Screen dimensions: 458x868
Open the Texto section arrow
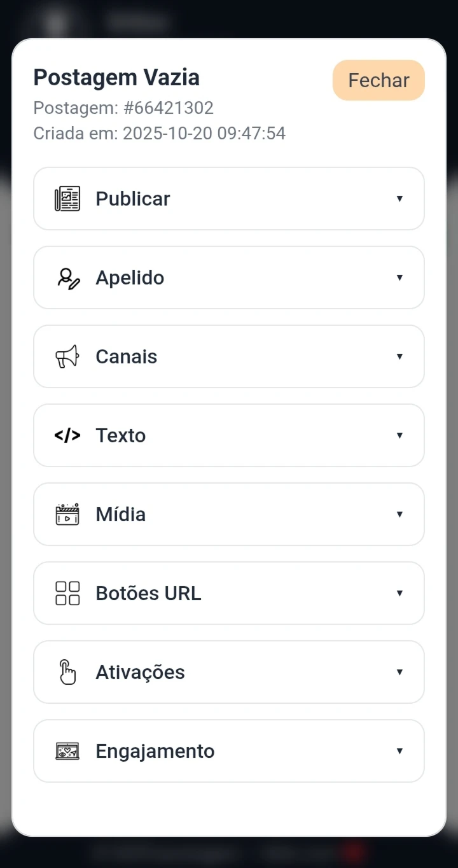399,435
